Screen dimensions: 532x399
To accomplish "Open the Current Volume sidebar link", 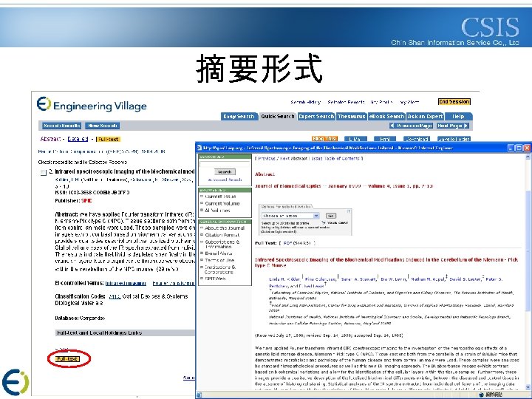I will (222, 204).
